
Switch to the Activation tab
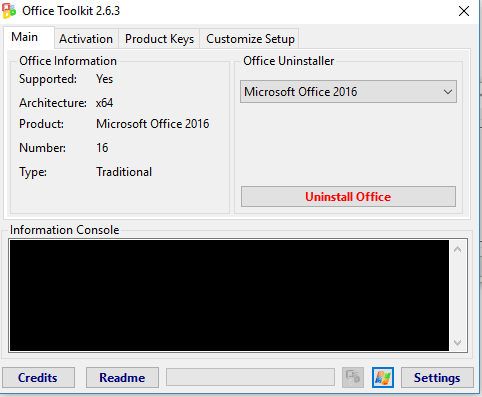tap(86, 39)
